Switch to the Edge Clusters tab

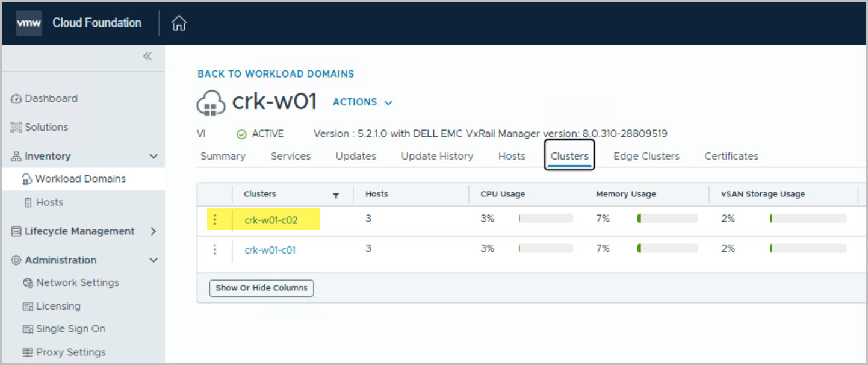coord(646,156)
